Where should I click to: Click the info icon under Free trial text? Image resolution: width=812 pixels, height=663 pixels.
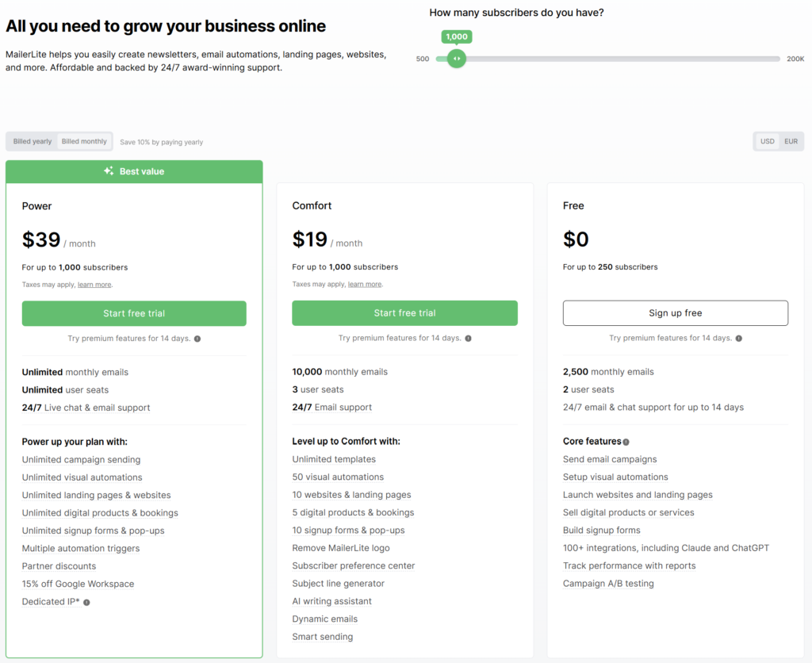(x=739, y=338)
